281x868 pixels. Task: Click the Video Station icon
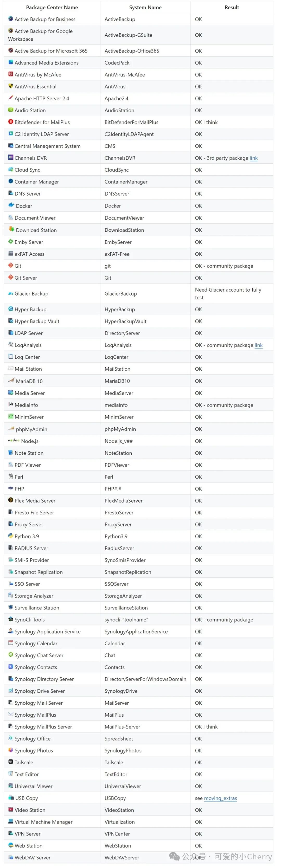[x=11, y=809]
